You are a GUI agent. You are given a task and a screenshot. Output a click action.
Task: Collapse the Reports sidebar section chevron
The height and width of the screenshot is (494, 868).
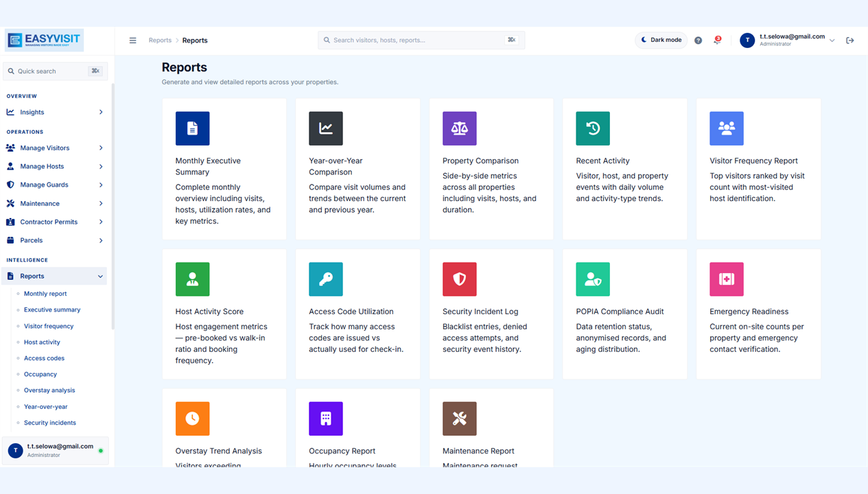click(x=100, y=277)
